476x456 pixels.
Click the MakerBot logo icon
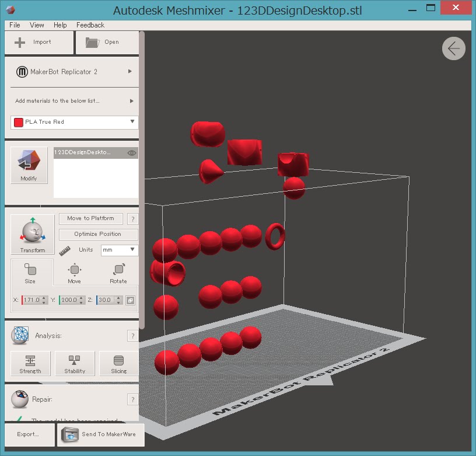tap(22, 72)
